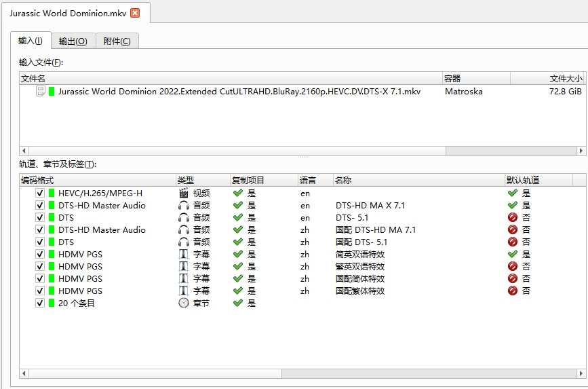The width and height of the screenshot is (588, 389).
Task: Click the 类型 column header
Action: coord(203,180)
